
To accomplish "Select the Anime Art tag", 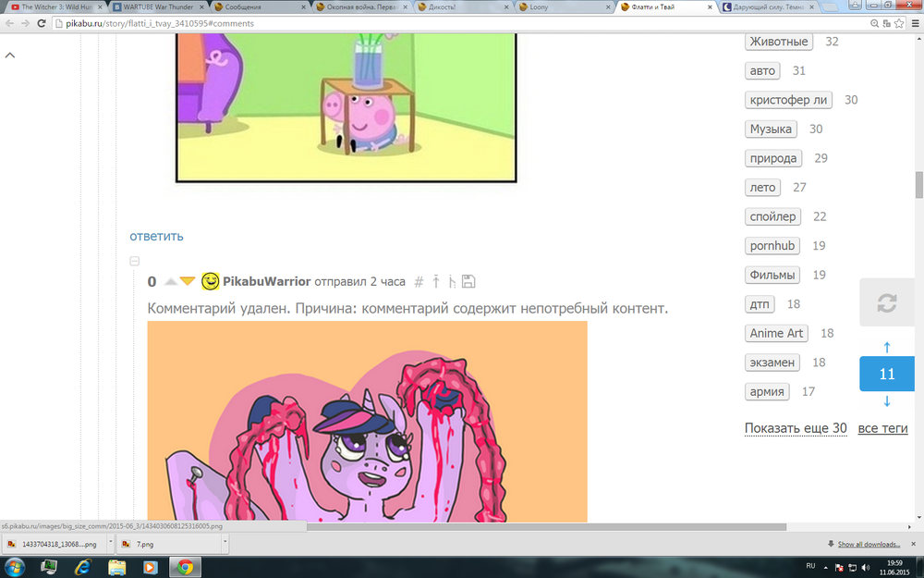I will point(776,333).
